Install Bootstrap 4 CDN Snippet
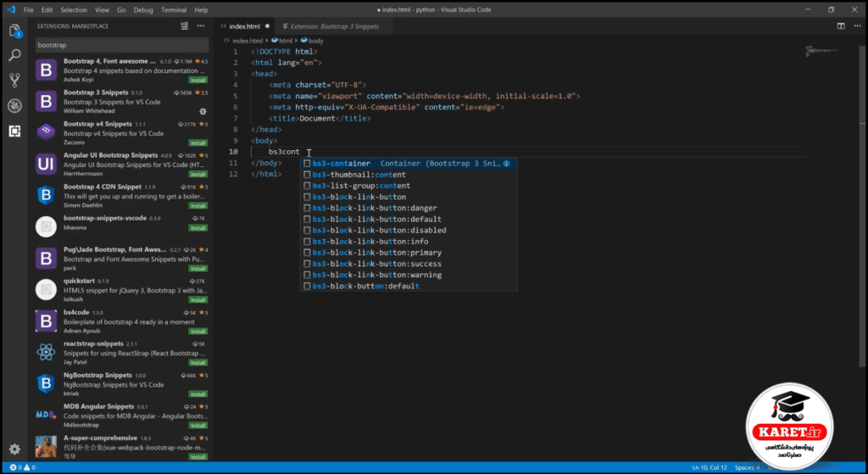 tap(198, 206)
